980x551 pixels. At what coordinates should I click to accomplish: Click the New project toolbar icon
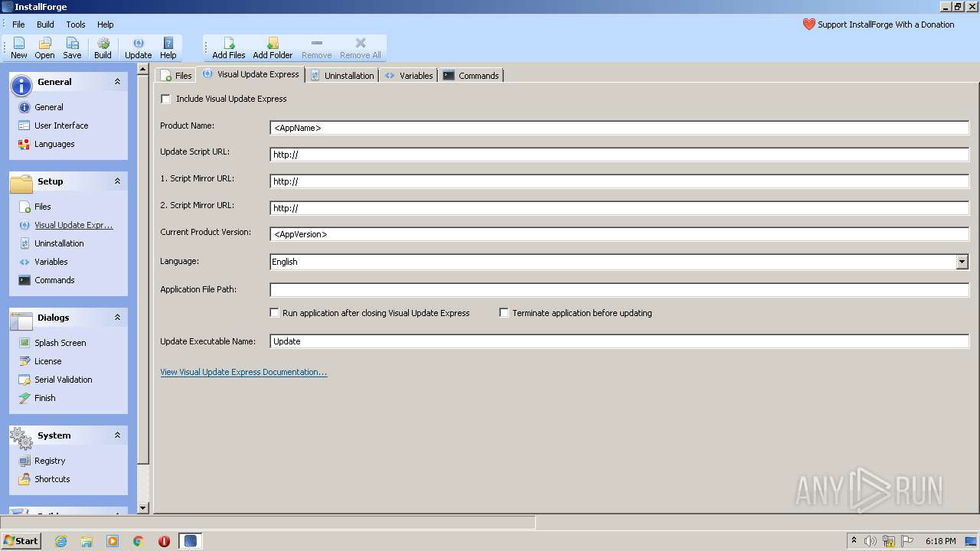coord(19,47)
